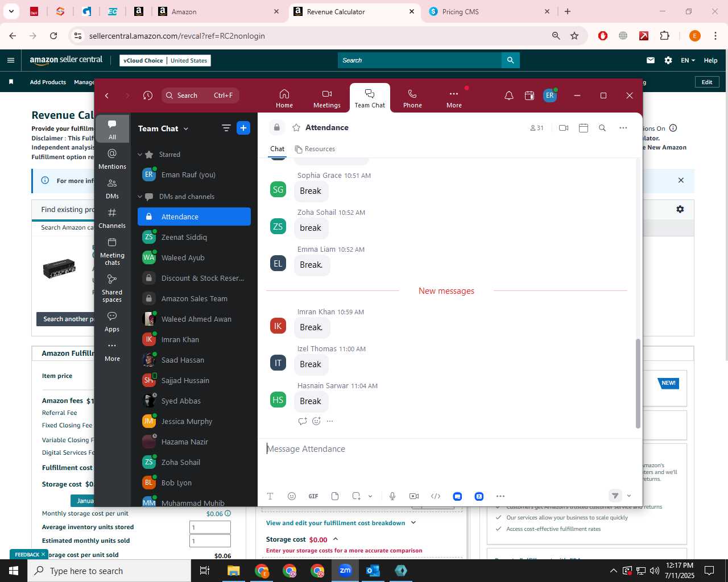
Task: Open chat with Bob Lyon
Action: pyautogui.click(x=194, y=483)
